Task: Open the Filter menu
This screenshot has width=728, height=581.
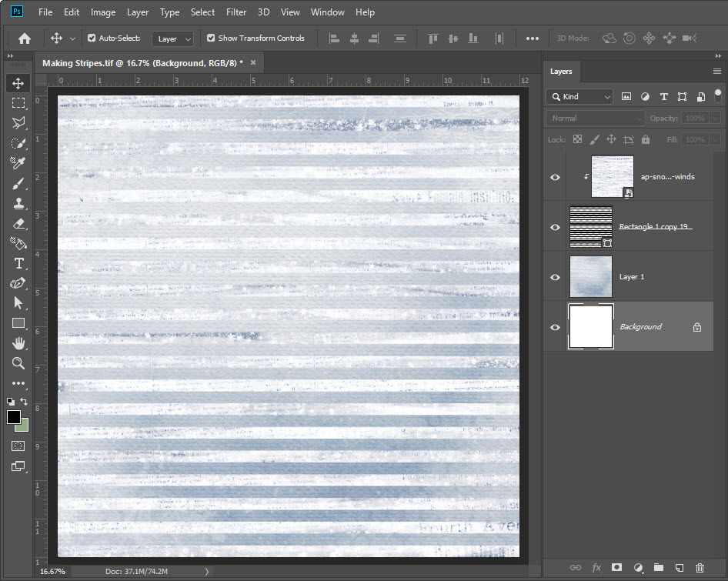Action: 236,12
